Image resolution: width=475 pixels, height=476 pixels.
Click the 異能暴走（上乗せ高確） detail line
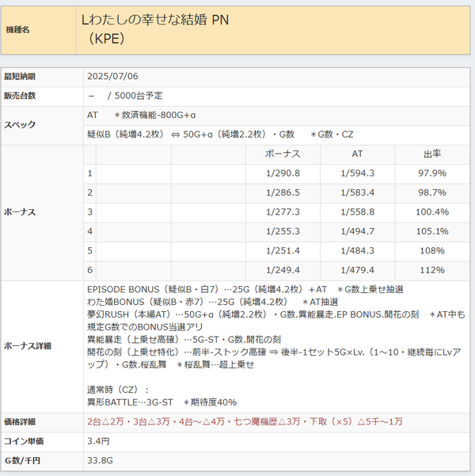(184, 340)
